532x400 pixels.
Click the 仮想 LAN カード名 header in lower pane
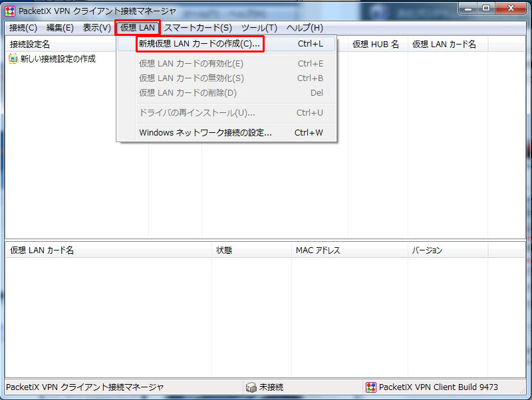(x=42, y=250)
